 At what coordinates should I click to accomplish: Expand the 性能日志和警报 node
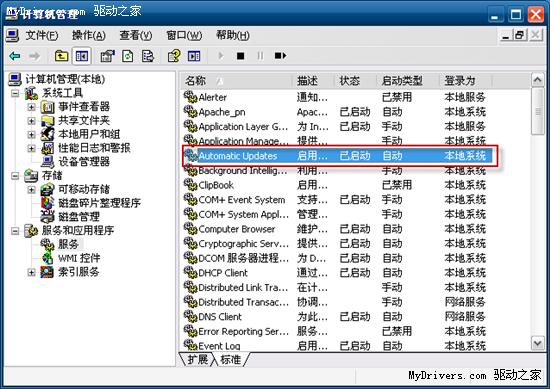click(31, 148)
